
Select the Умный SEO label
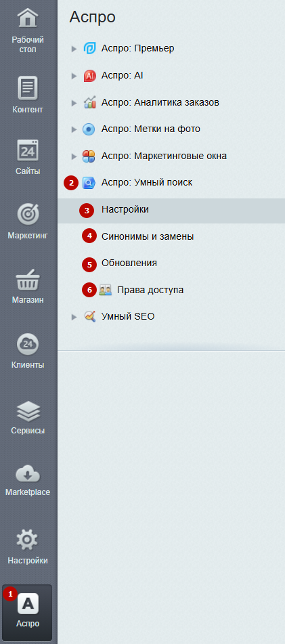[x=128, y=317]
